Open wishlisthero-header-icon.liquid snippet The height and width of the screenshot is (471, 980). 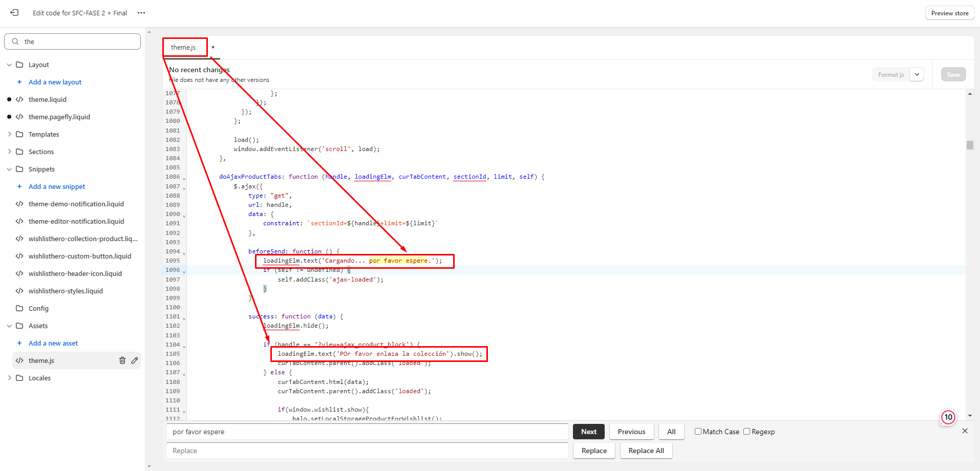coord(75,273)
